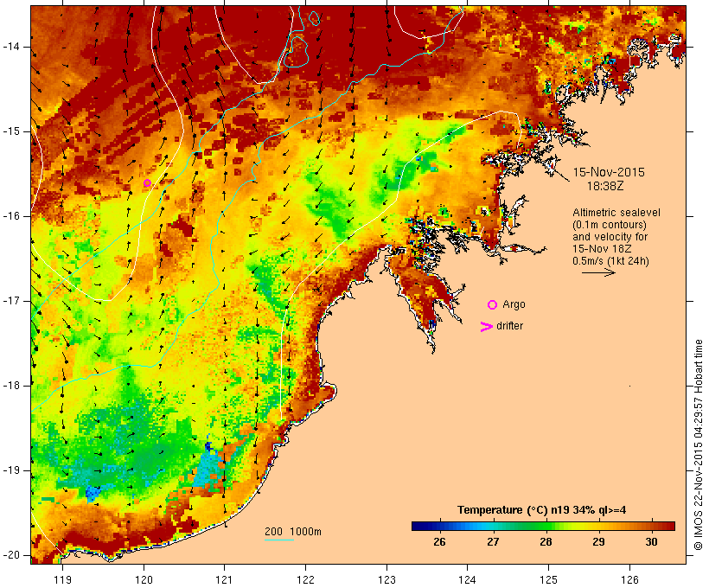Click the latitude axis label -17
709x588 pixels.
point(11,301)
